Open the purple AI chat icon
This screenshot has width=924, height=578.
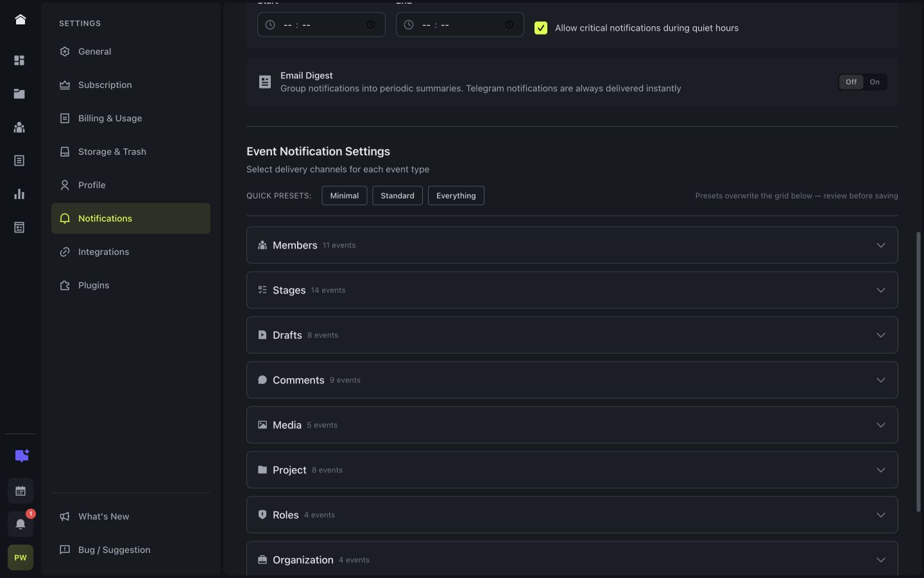(21, 456)
